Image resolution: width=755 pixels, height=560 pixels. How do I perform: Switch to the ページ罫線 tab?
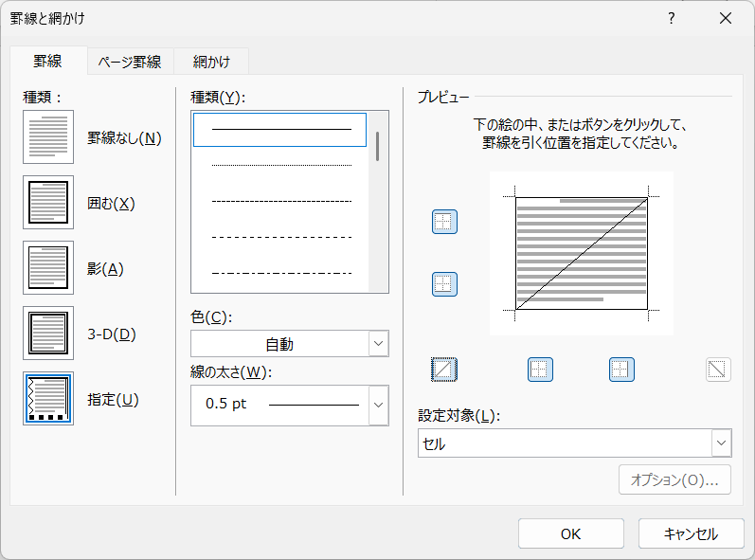click(x=130, y=62)
